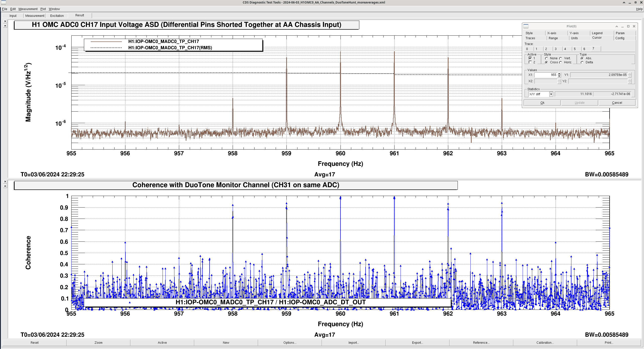Open the Measurement menu
The height and width of the screenshot is (349, 644).
pos(28,9)
